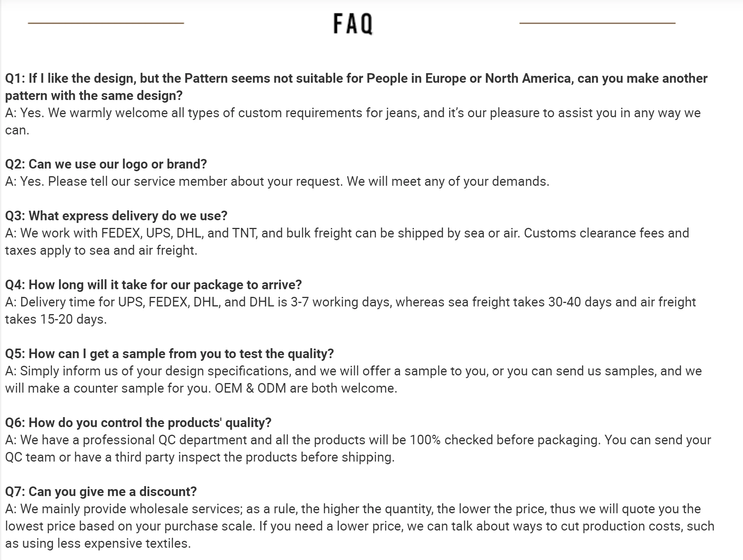Click the FAQ heading title
This screenshot has height=560, width=743.
pyautogui.click(x=353, y=24)
